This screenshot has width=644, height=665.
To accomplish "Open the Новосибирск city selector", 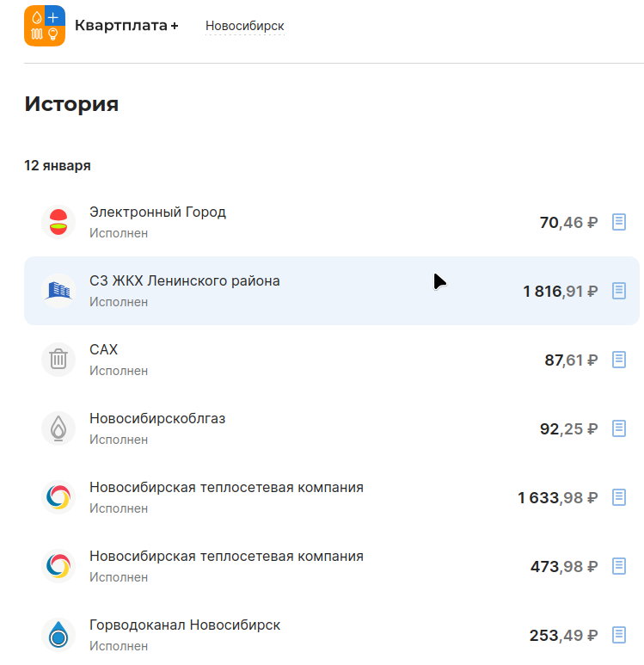I will point(244,26).
